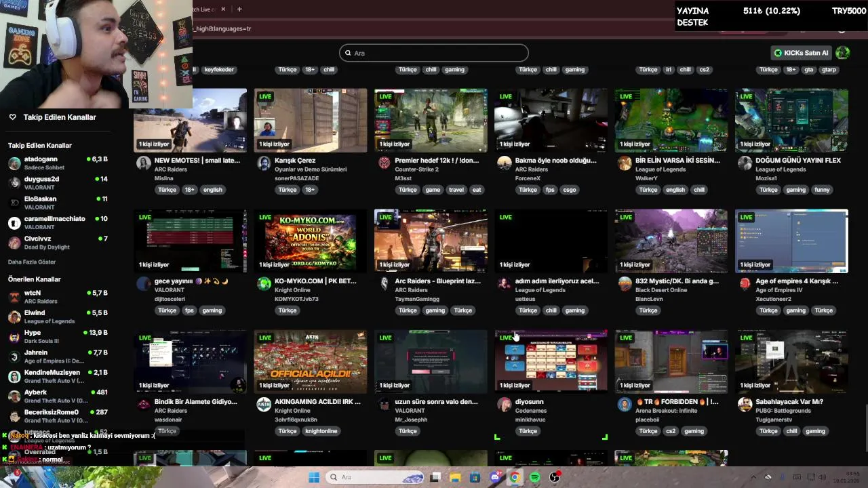
Task: Open Xecutioneer2 channel name
Action: tap(773, 299)
